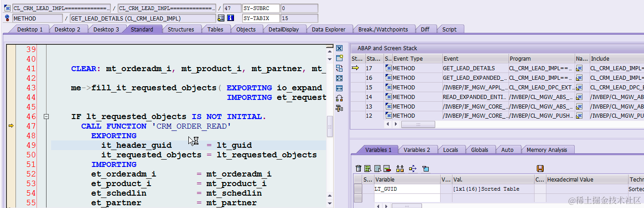Click the tool options icon at vertical toolbar bottom
The image size is (644, 208).
tap(339, 108)
